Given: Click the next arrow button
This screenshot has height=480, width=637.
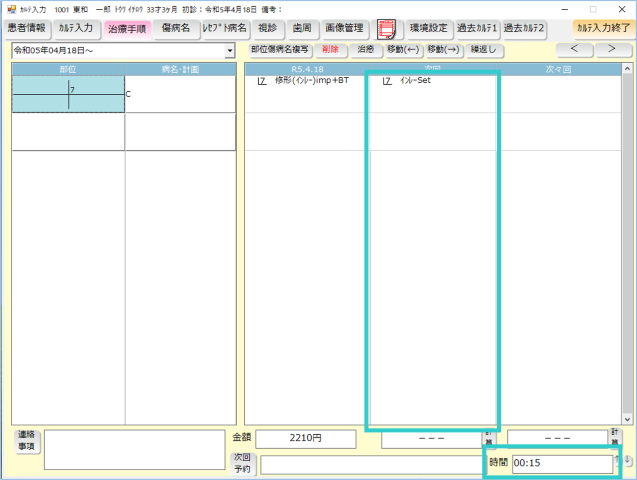Looking at the screenshot, I should pos(611,49).
